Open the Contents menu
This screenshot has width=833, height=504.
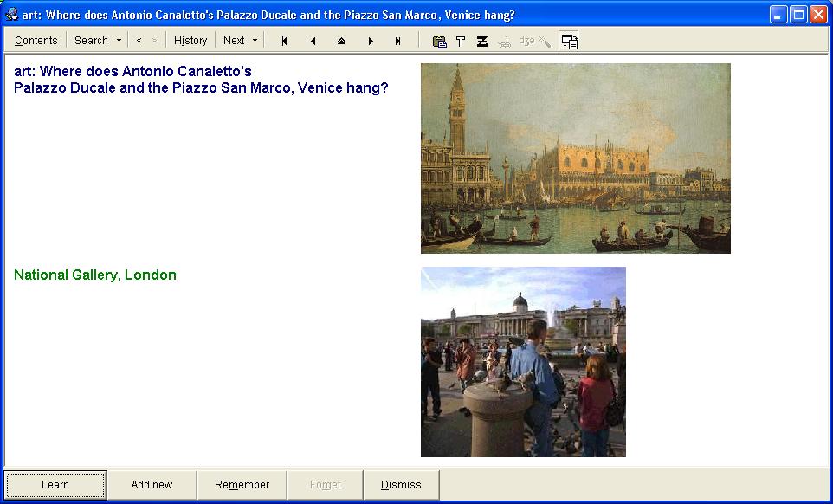(36, 41)
